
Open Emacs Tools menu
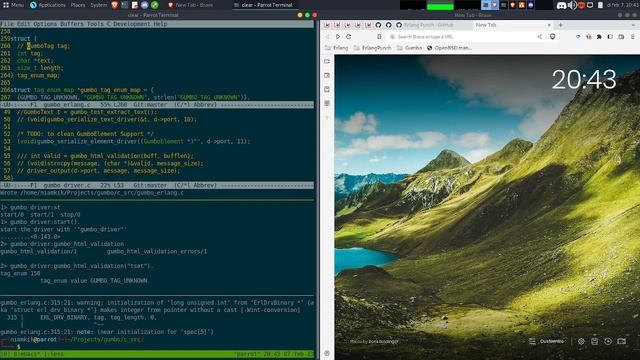pos(95,24)
